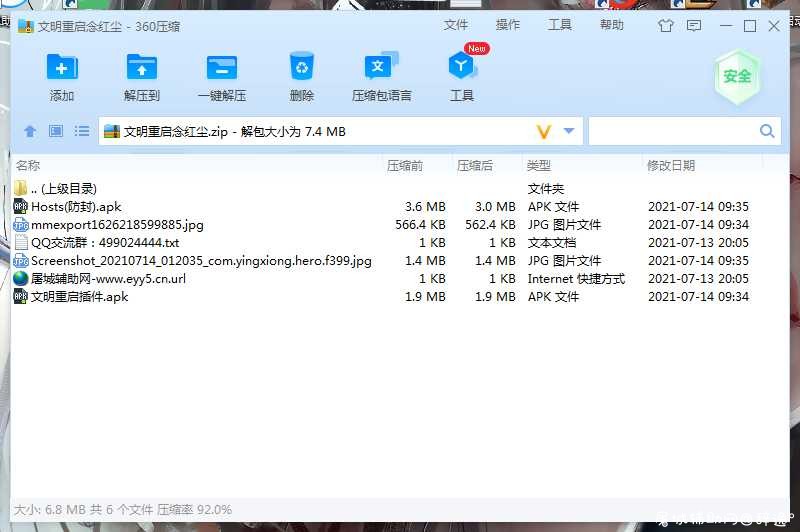Select the file Hosts(防封).apk
Screen dimensions: 800x532
[x=76, y=207]
